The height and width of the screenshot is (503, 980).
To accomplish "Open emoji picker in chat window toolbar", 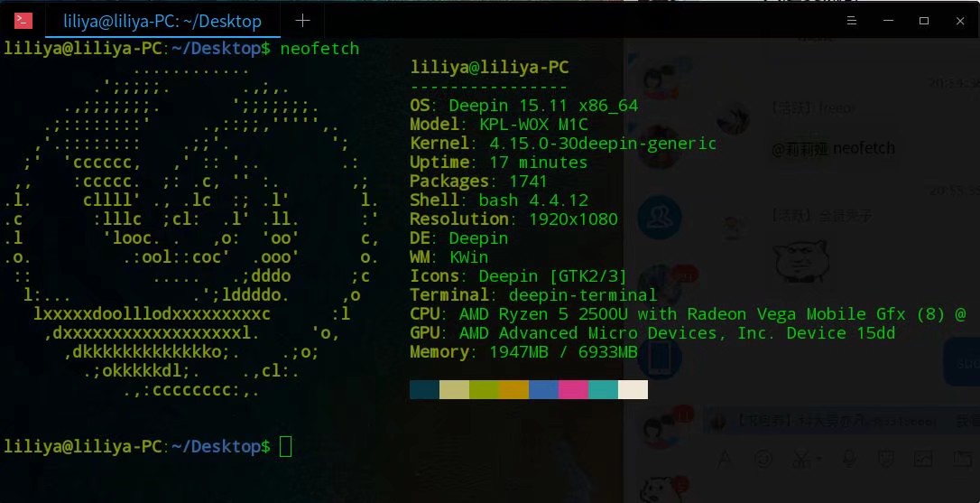I will click(x=763, y=459).
